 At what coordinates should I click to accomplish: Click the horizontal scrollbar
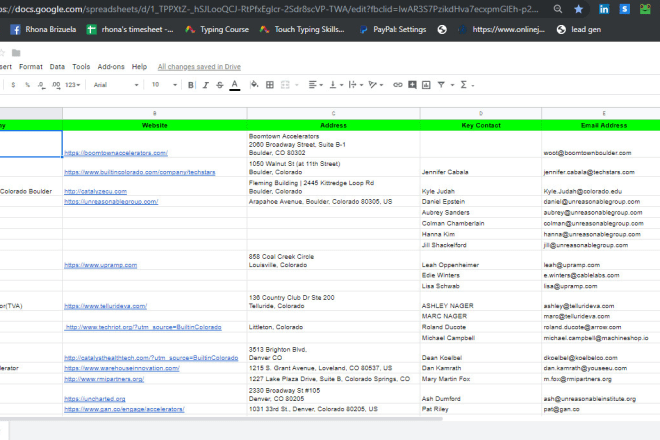point(221,419)
